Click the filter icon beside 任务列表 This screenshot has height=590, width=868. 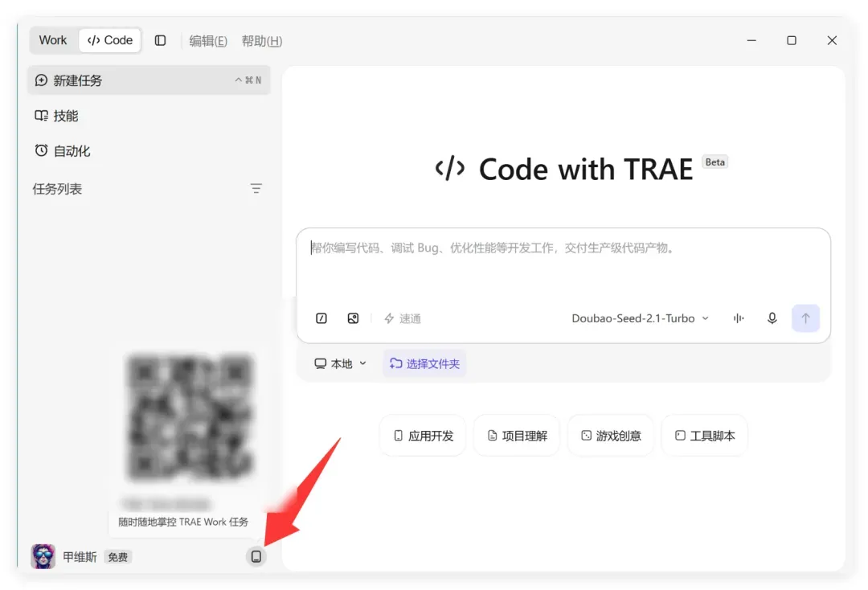[256, 189]
